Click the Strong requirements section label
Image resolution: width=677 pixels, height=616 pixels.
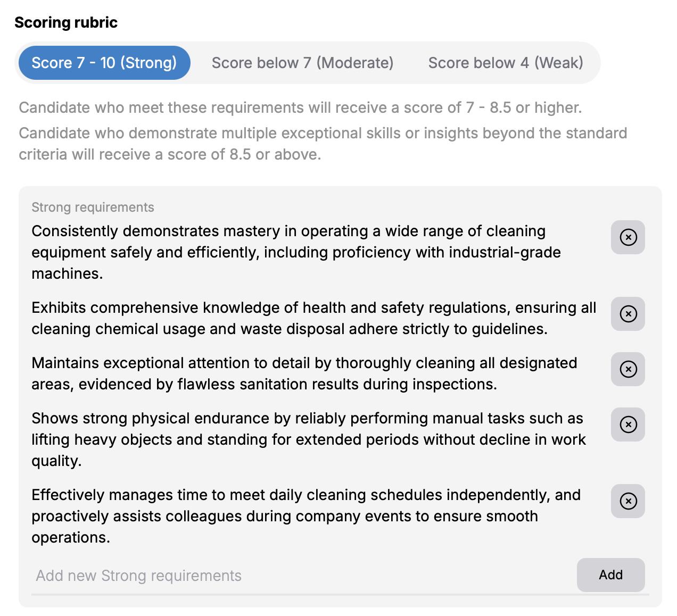93,207
